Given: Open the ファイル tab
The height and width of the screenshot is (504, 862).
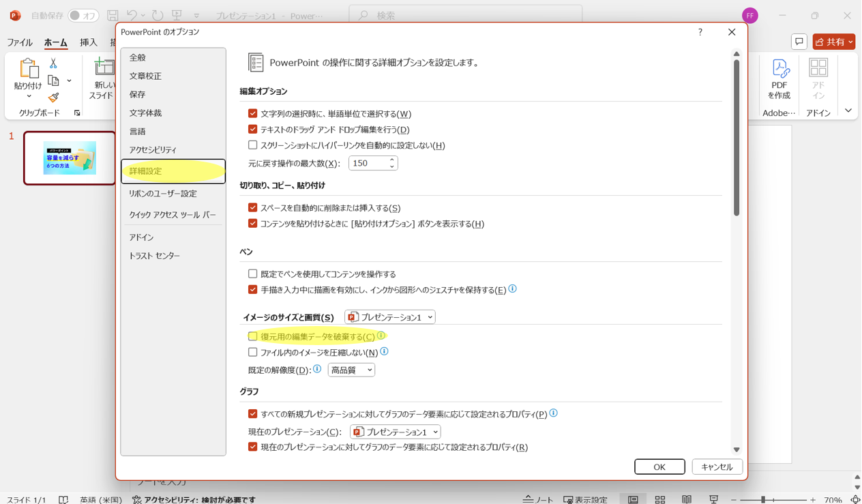Looking at the screenshot, I should [x=20, y=42].
